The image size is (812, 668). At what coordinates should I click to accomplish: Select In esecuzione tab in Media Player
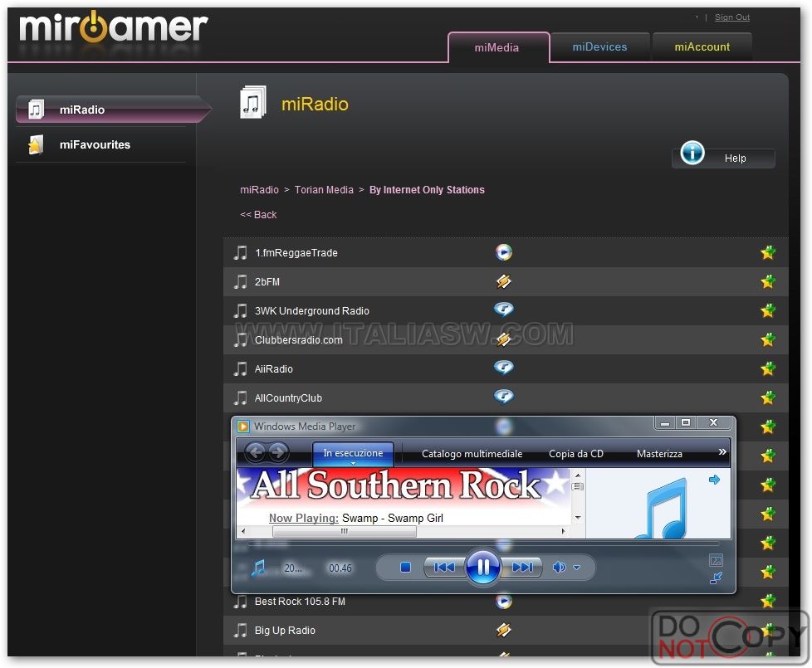[x=353, y=453]
